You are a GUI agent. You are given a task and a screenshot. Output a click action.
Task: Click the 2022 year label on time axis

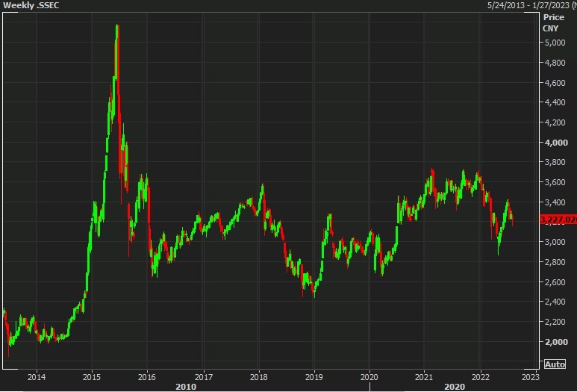[x=481, y=377]
